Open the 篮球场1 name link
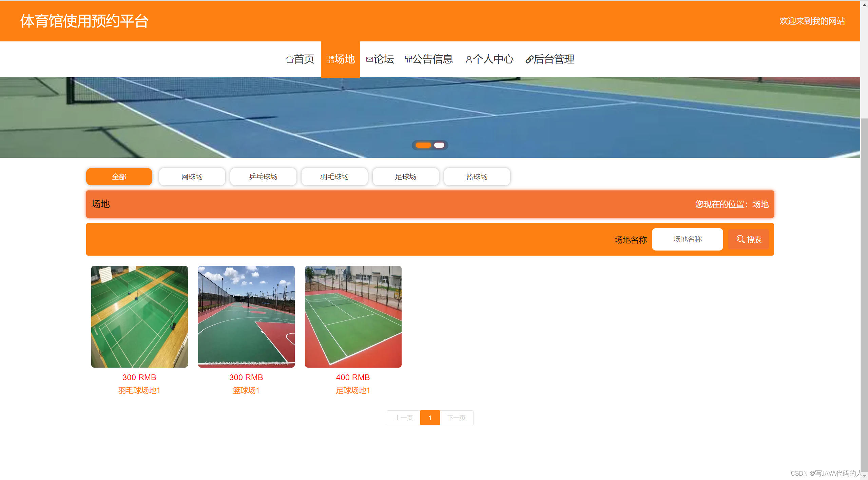 coord(246,390)
